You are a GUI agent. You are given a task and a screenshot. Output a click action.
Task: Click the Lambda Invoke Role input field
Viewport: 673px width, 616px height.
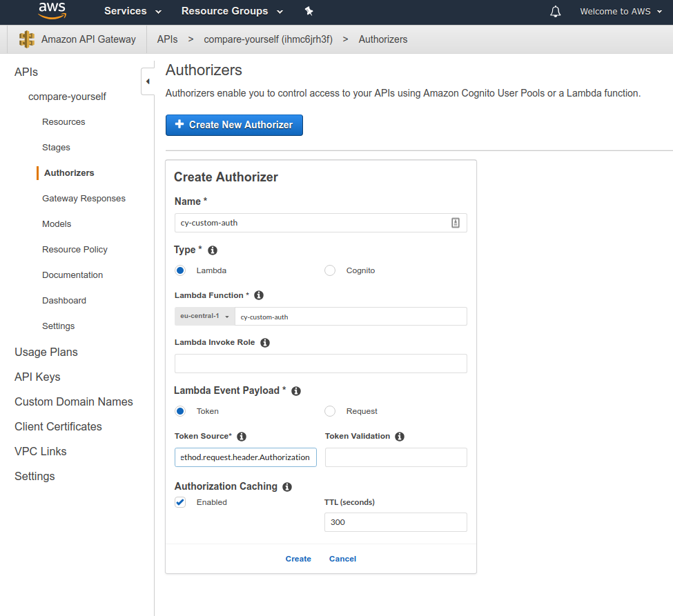point(320,364)
